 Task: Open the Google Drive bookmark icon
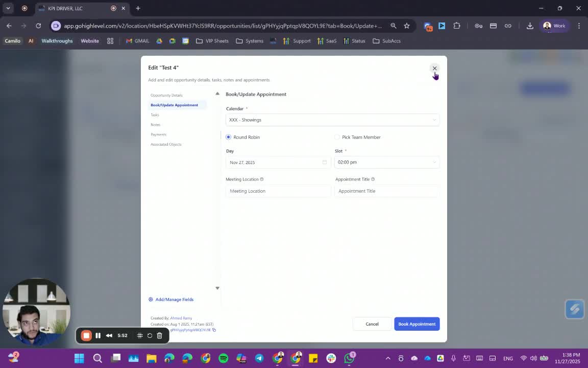click(159, 41)
